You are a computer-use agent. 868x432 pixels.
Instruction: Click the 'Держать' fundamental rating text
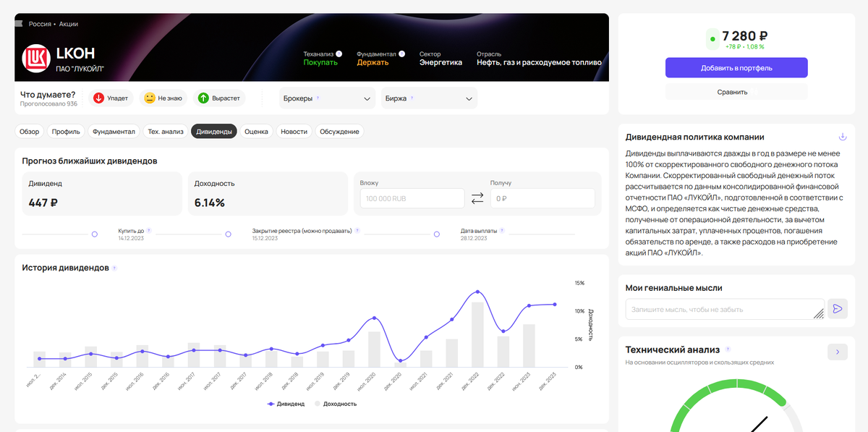(373, 62)
